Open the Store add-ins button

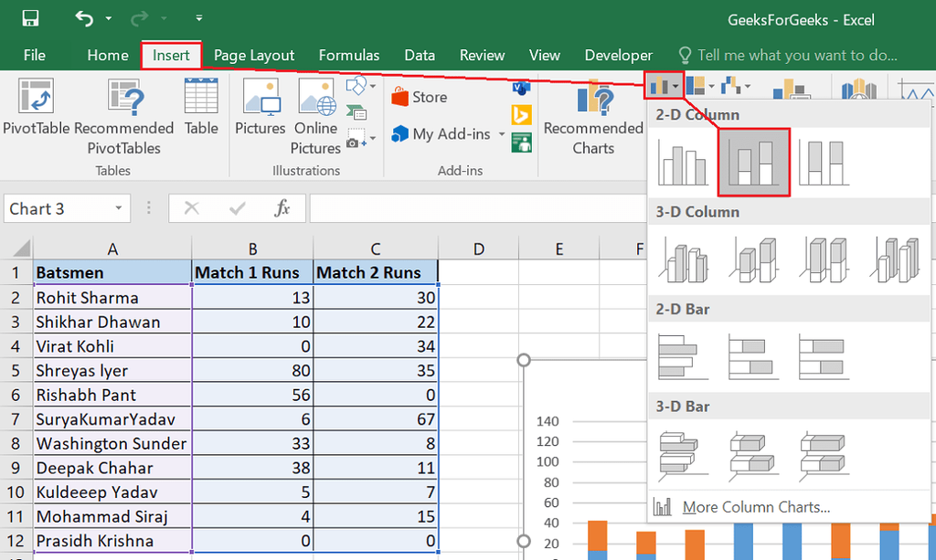(419, 97)
